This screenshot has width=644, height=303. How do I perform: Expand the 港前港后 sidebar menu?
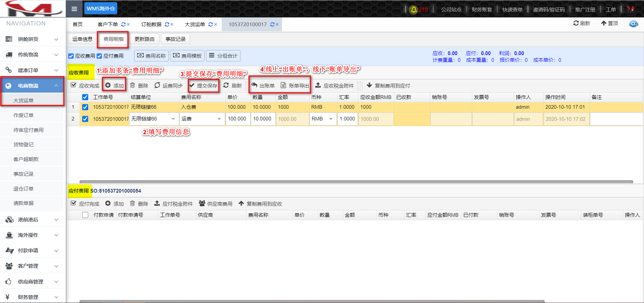32,220
